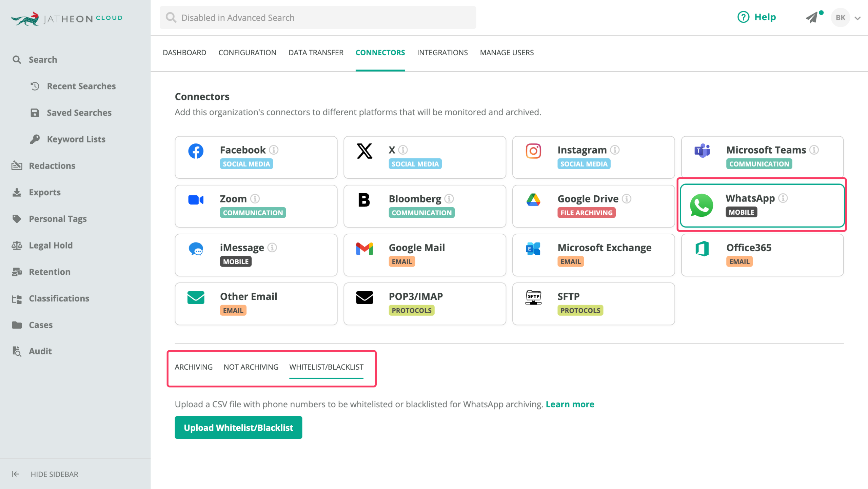868x489 pixels.
Task: Click the Google Drive icon
Action: pyautogui.click(x=533, y=200)
